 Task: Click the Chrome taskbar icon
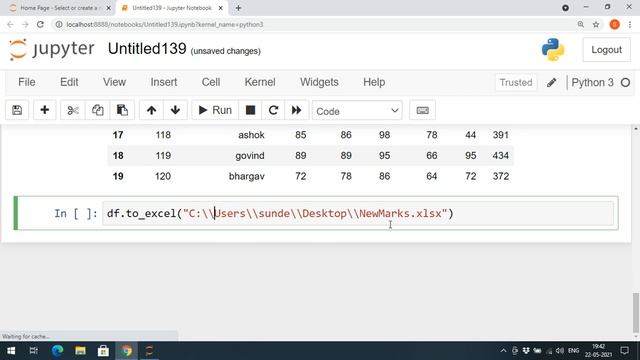(x=126, y=351)
